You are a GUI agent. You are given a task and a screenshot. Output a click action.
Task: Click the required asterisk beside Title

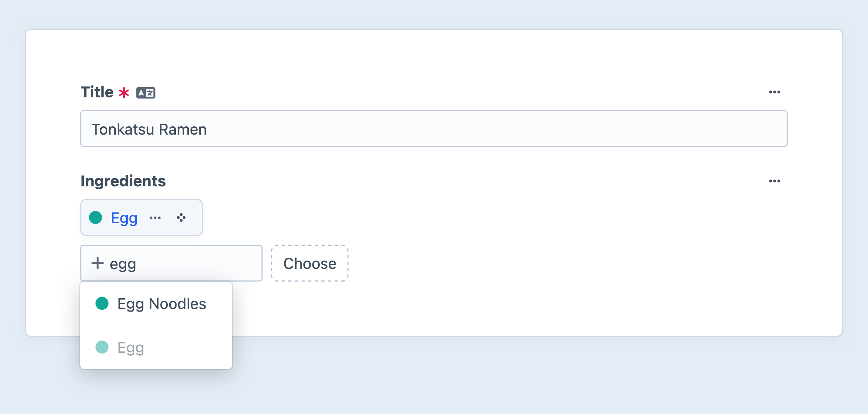tap(124, 92)
